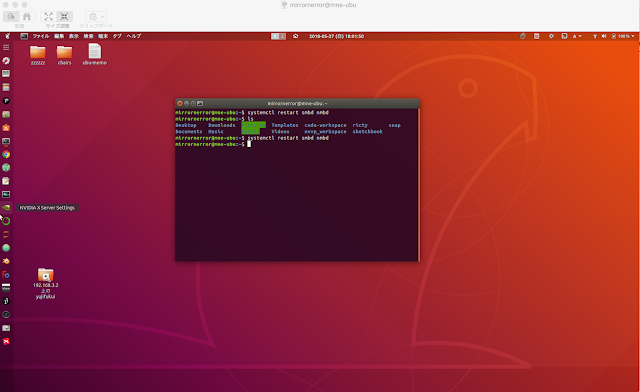Open the 編集 menu in the top bar
The width and height of the screenshot is (640, 392).
59,36
